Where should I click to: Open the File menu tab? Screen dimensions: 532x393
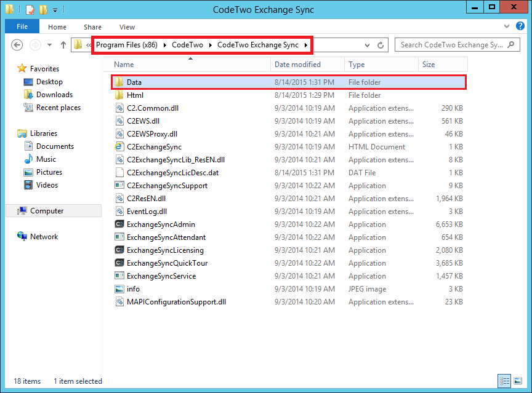tap(22, 26)
